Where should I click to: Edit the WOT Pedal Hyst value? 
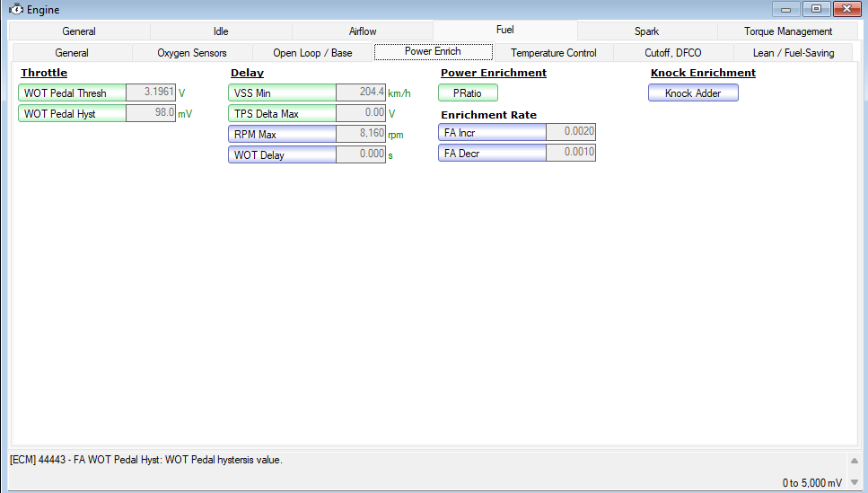click(x=151, y=114)
